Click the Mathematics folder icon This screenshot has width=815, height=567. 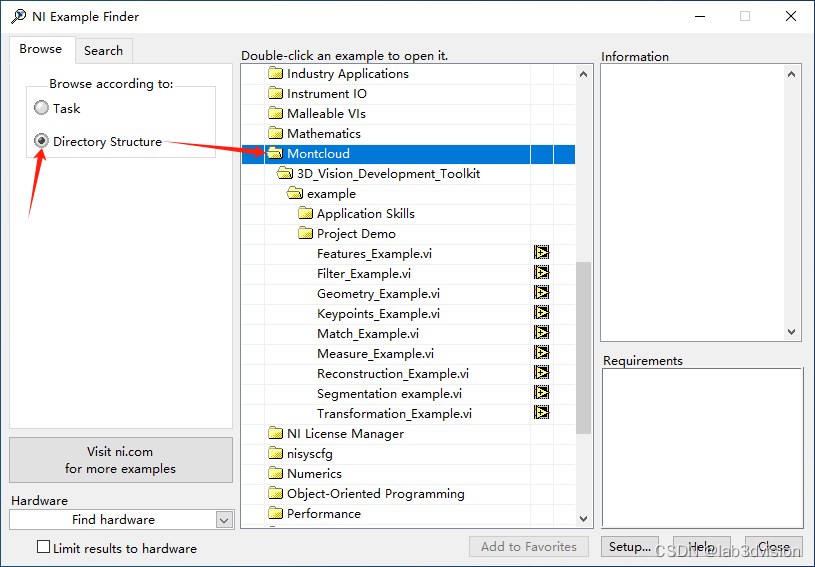click(275, 134)
